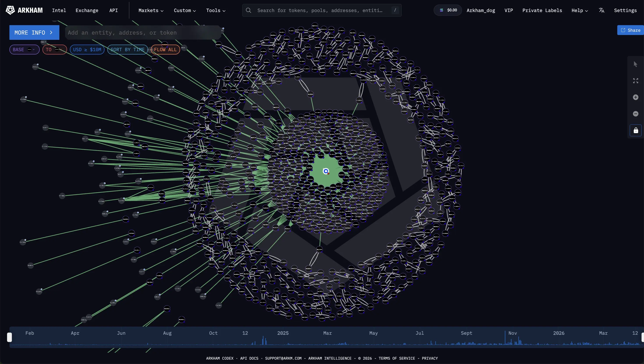
Task: Click the left timeline range handle
Action: 9,337
